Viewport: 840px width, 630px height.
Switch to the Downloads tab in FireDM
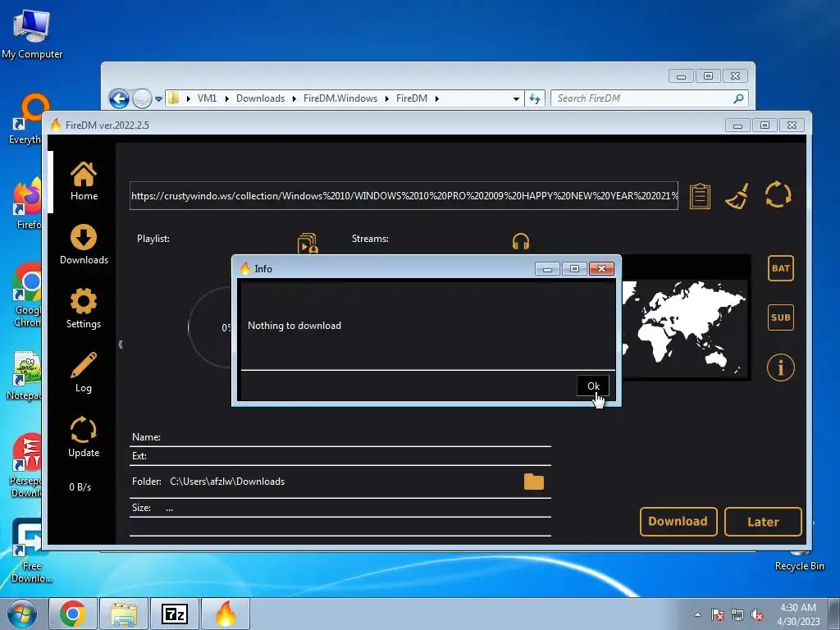pos(84,244)
